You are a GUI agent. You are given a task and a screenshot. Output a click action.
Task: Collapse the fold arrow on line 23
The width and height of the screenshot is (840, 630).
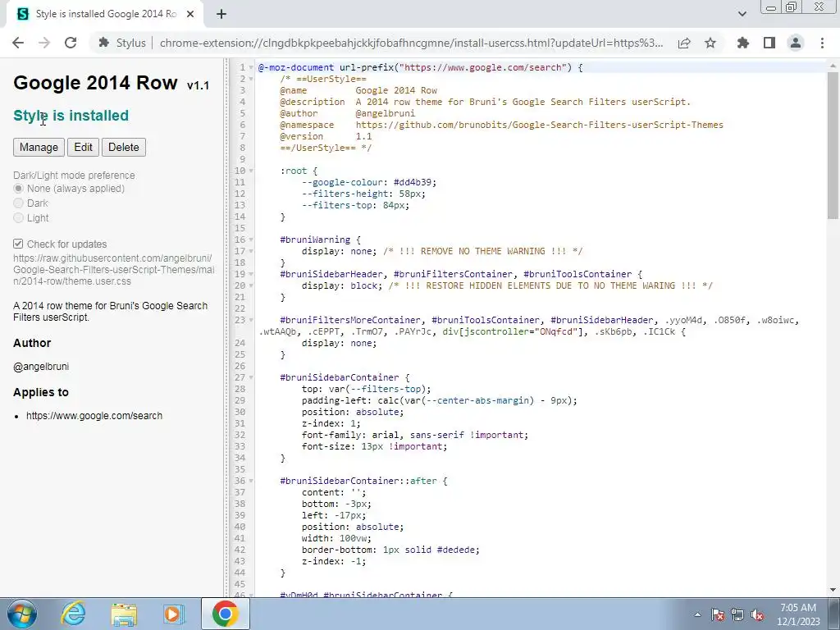click(251, 321)
